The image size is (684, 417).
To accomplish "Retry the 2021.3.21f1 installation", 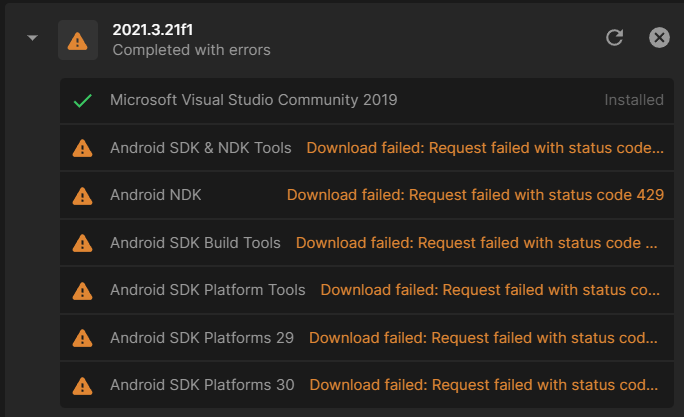I will coord(615,38).
